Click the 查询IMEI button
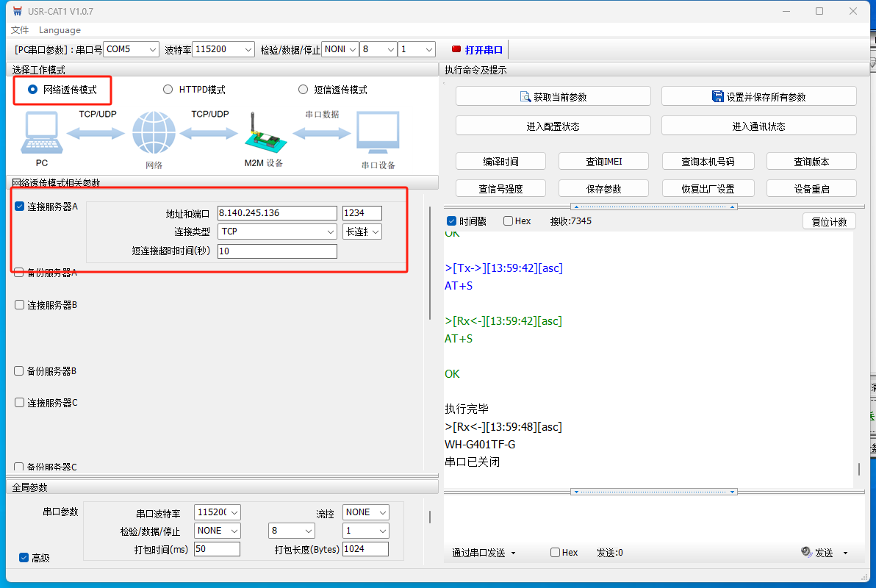Screen dimensions: 876x588 (603, 161)
